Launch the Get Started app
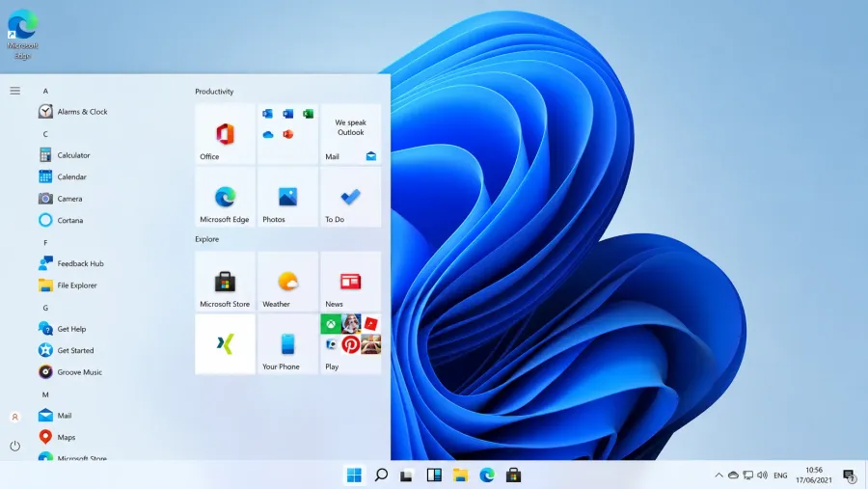868x489 pixels. click(67, 350)
